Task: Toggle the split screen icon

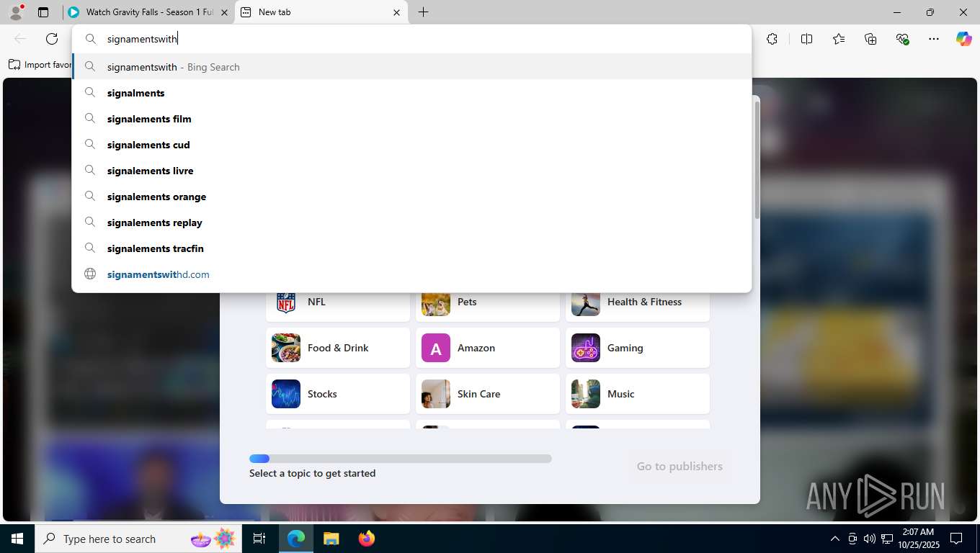Action: click(x=806, y=39)
